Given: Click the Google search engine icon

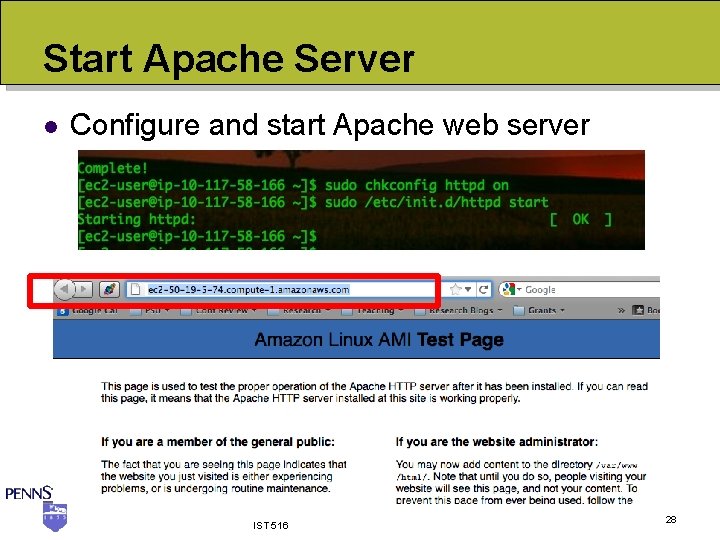Looking at the screenshot, I should click(508, 289).
